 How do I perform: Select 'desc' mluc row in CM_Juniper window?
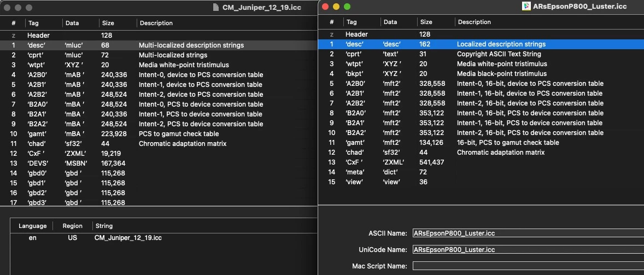coord(159,45)
